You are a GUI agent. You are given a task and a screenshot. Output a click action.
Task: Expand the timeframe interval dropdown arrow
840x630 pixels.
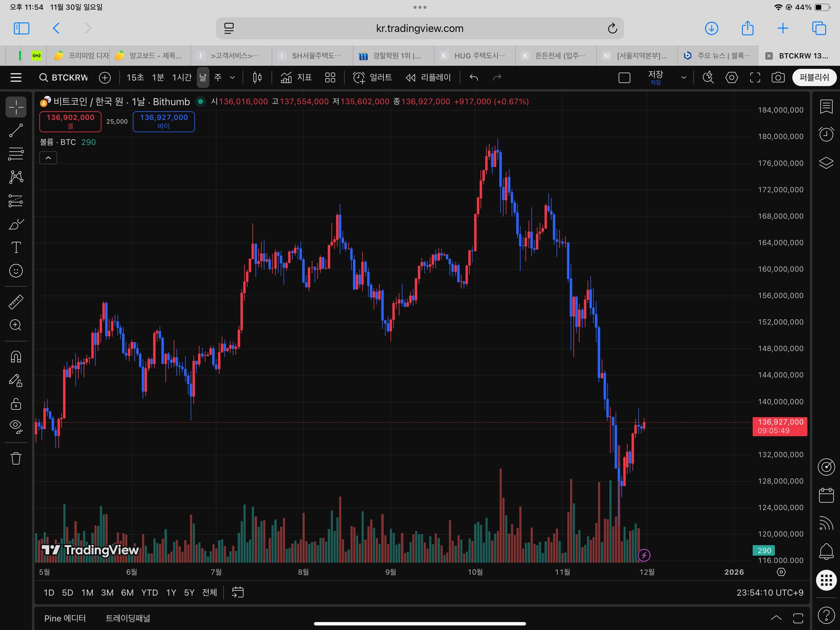point(233,77)
